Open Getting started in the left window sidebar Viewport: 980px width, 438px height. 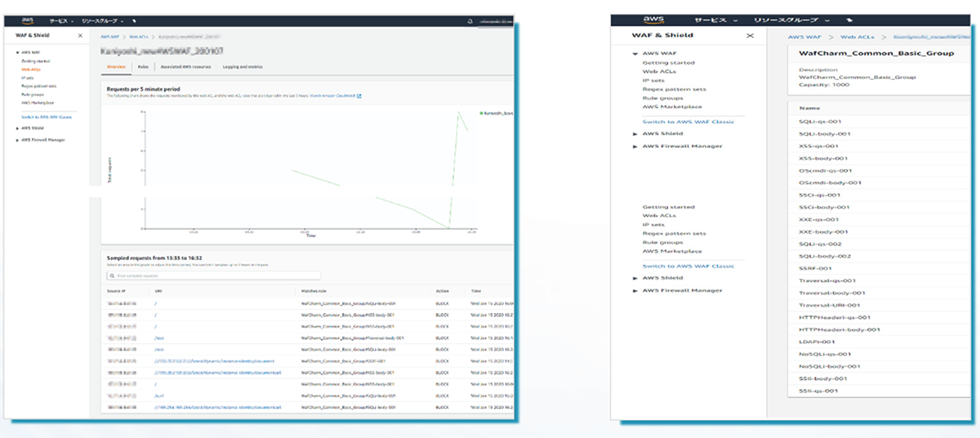coord(35,61)
